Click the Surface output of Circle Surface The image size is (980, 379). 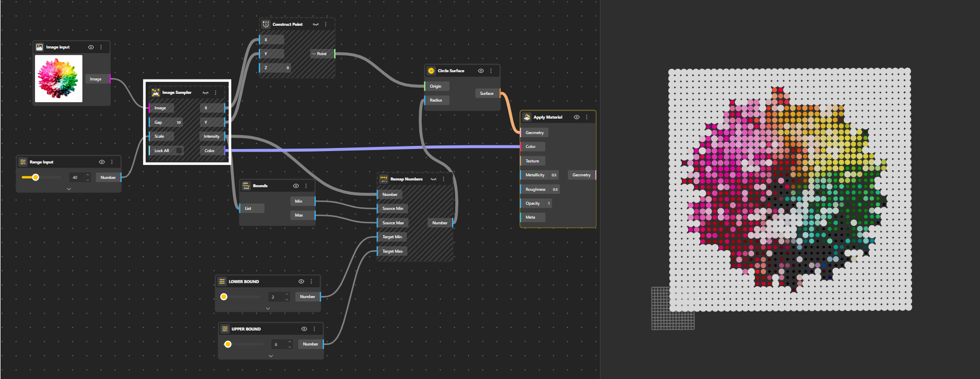click(487, 93)
